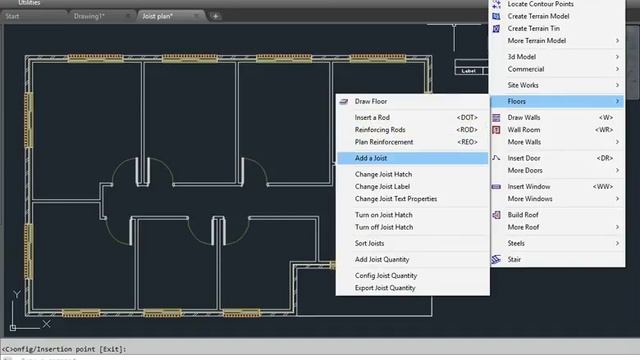This screenshot has width=640, height=360.
Task: Select Sort Joists menu entry
Action: [412, 243]
